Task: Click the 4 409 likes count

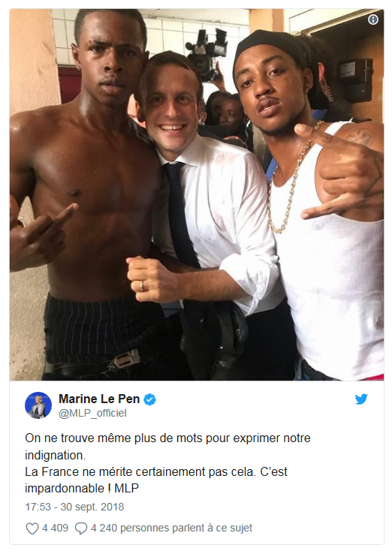Action: point(55,528)
